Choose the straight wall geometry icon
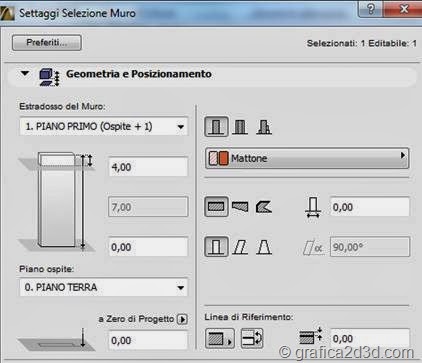This screenshot has height=363, width=422. point(216,207)
